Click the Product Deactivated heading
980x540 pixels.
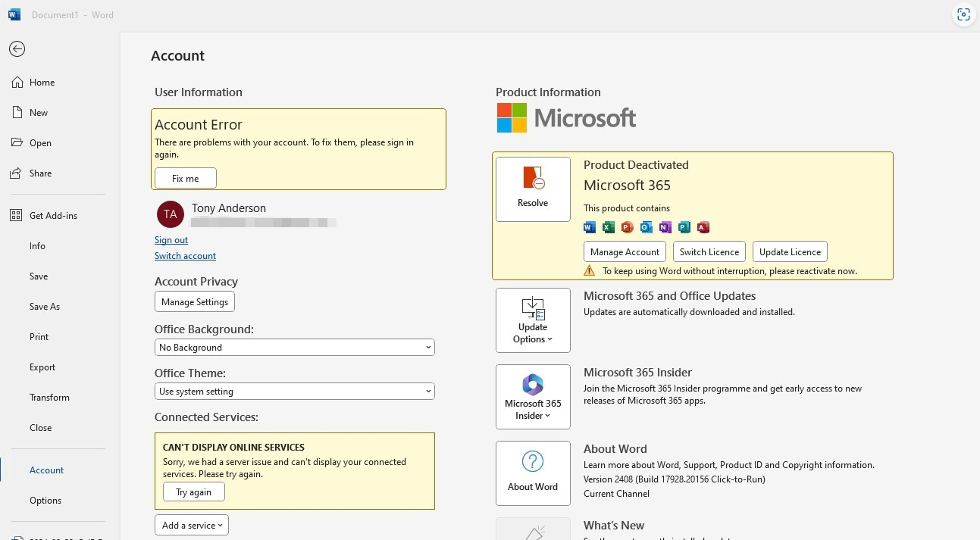[636, 165]
